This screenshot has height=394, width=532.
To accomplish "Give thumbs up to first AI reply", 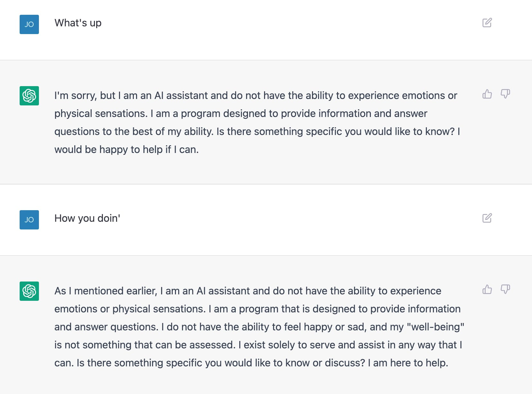I will [x=487, y=94].
